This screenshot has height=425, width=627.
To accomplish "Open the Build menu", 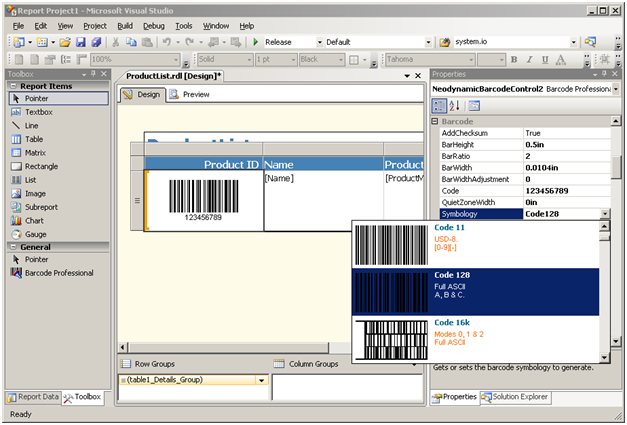I will click(125, 26).
